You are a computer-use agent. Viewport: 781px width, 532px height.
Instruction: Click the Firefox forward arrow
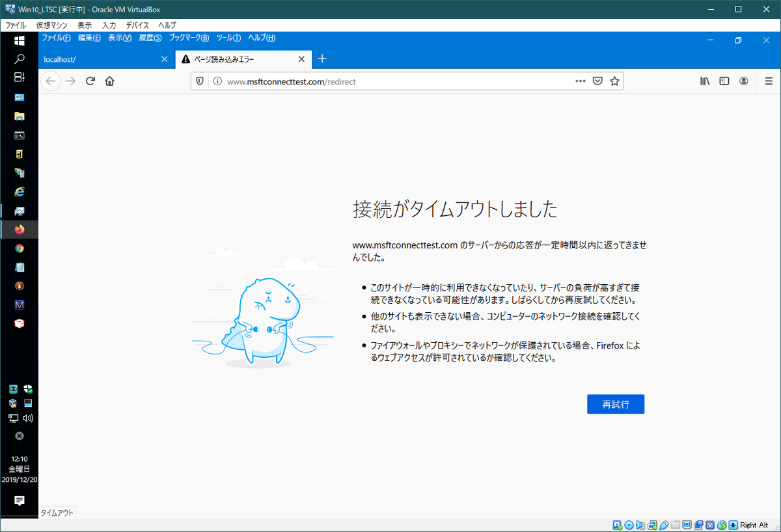tap(71, 81)
